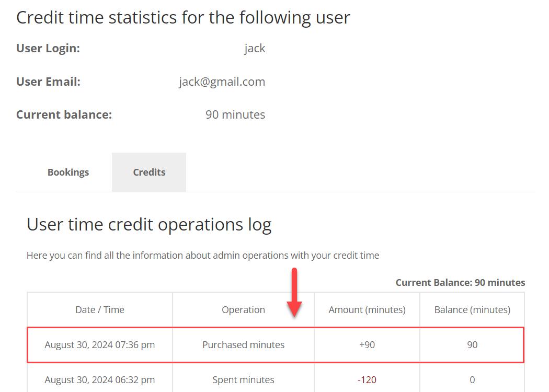Click the 'jack' user login value
Screen dimensions: 549x392
255,48
